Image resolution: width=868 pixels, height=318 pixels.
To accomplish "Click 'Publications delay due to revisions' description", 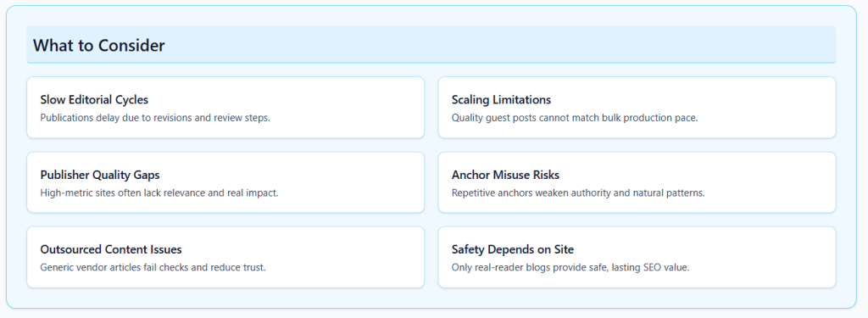I will (155, 118).
